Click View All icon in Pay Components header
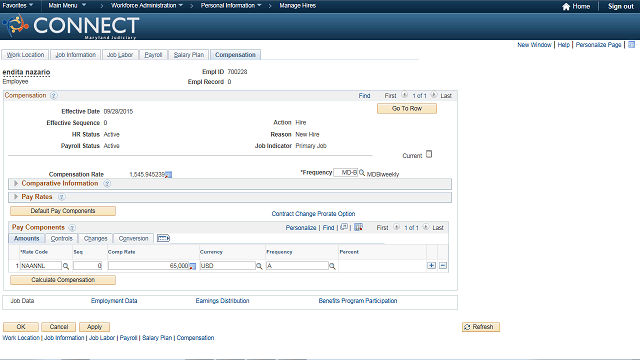The width and height of the screenshot is (640, 360). pyautogui.click(x=344, y=227)
